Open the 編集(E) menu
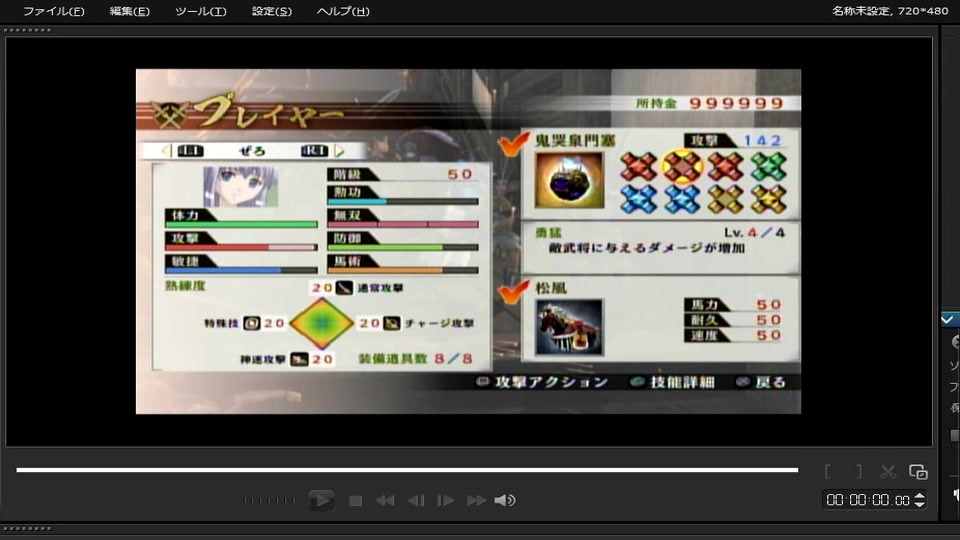This screenshot has width=960, height=540. pyautogui.click(x=129, y=11)
